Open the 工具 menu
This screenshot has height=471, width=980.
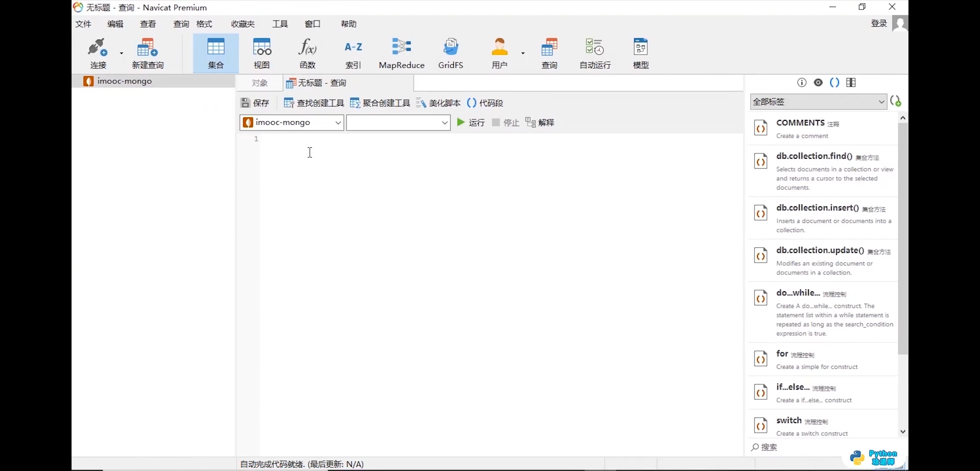pos(280,24)
